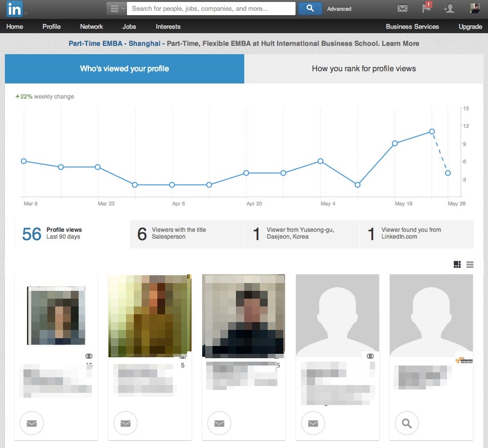The height and width of the screenshot is (448, 488).
Task: Select the 'How you rank for profile views' tab
Action: tap(363, 69)
